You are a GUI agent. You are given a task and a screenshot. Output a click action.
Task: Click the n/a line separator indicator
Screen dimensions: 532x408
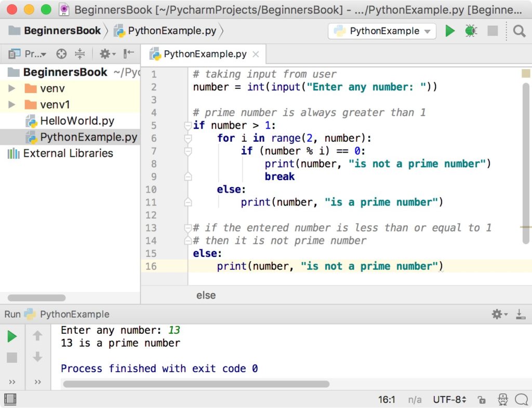point(415,400)
